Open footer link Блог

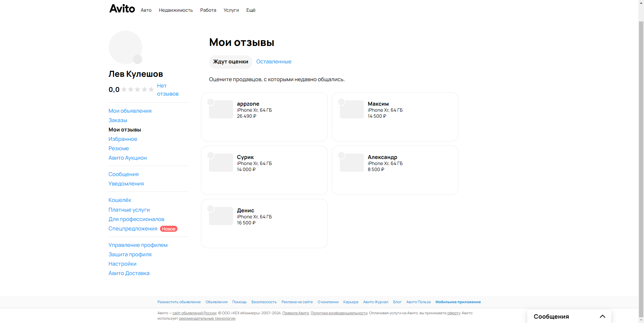tap(397, 302)
